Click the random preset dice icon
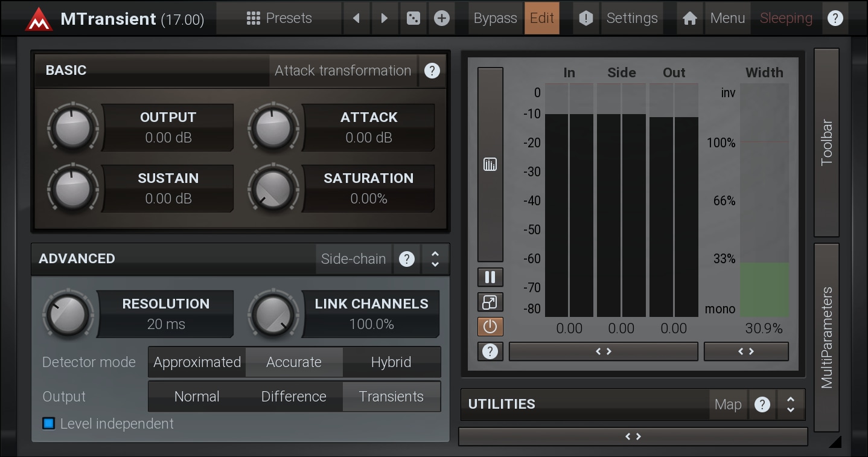868x457 pixels. tap(413, 18)
